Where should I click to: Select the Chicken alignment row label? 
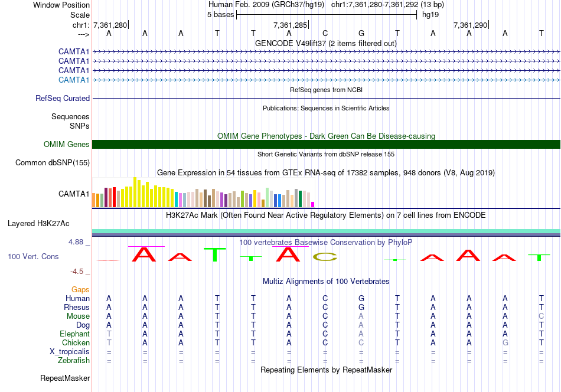(x=76, y=342)
